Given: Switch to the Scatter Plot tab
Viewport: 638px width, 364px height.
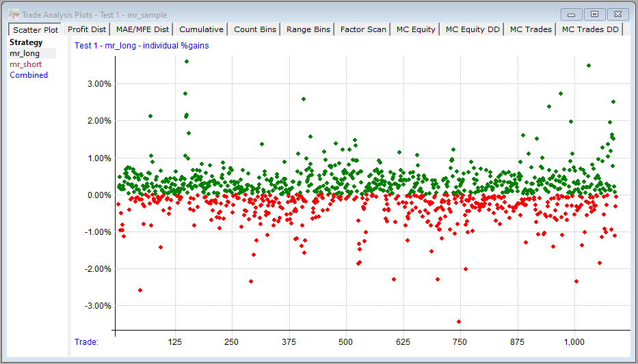Looking at the screenshot, I should tap(35, 29).
